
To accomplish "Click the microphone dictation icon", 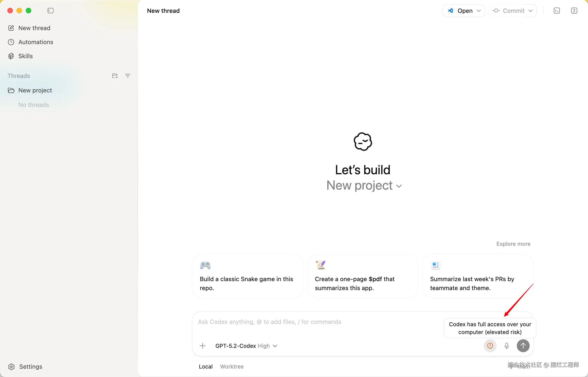I will click(x=506, y=346).
